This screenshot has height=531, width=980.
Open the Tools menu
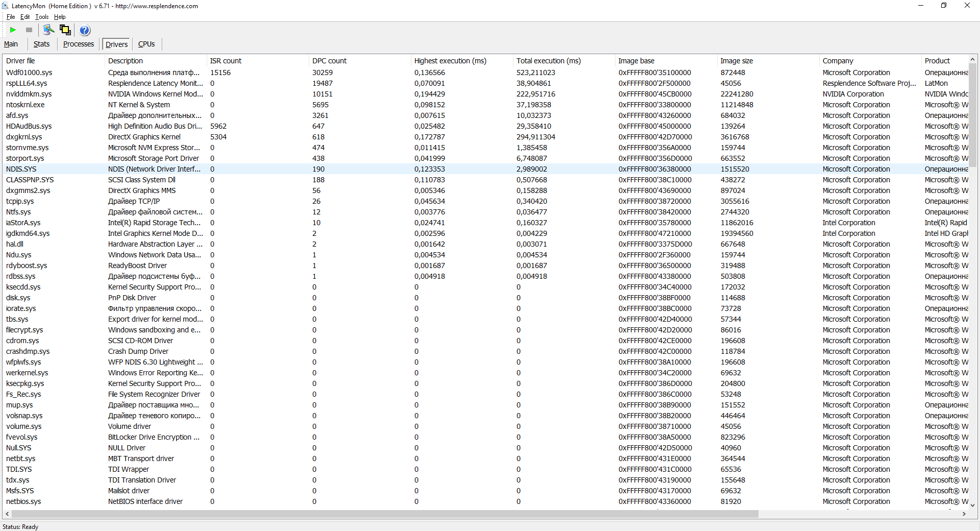[42, 17]
